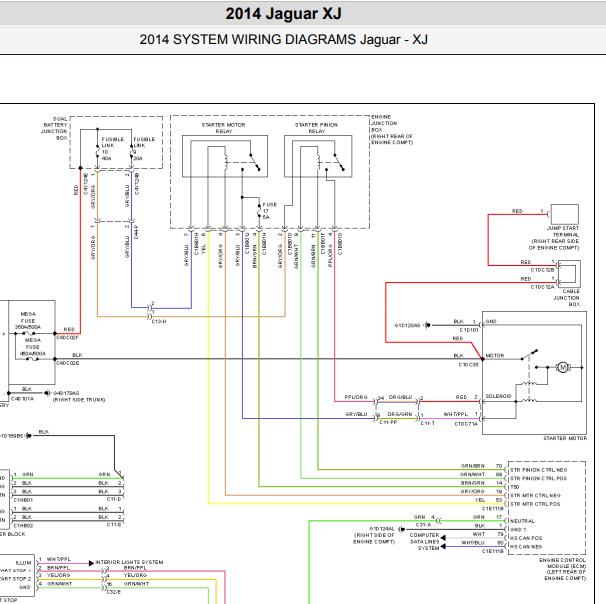Image resolution: width=606 pixels, height=604 pixels.
Task: Click the "SOLENOID" terminal label
Action: click(x=498, y=396)
